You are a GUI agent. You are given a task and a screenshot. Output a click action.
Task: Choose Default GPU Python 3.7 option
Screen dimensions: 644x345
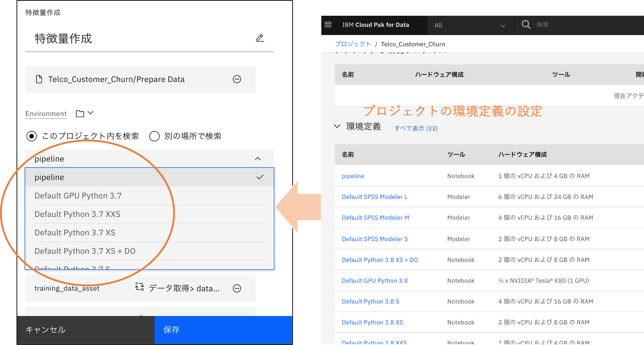(150, 196)
